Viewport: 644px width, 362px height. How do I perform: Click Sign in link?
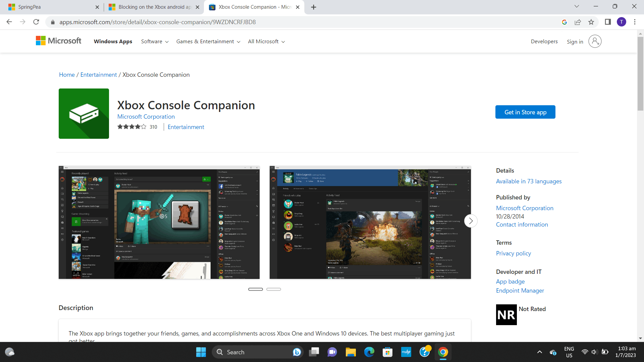(x=575, y=42)
